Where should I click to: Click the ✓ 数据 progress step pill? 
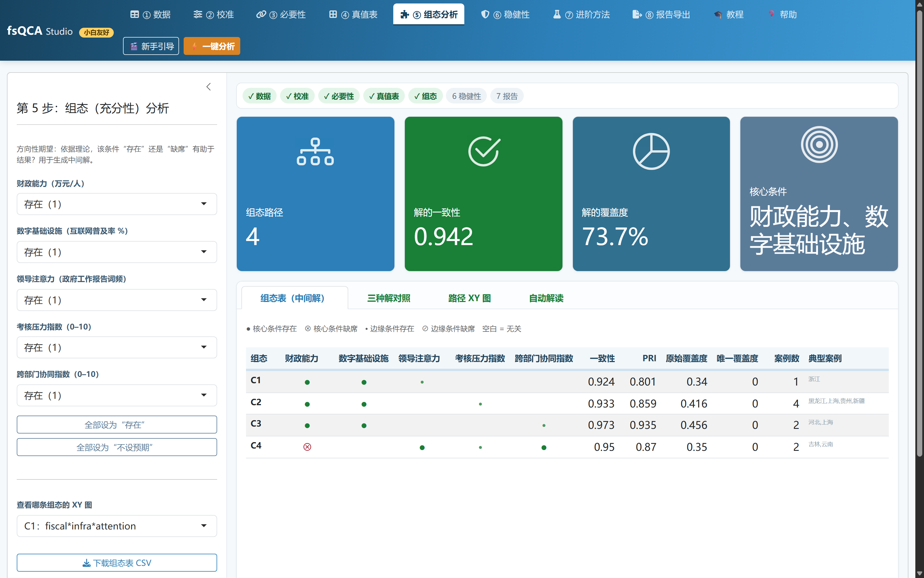click(259, 96)
